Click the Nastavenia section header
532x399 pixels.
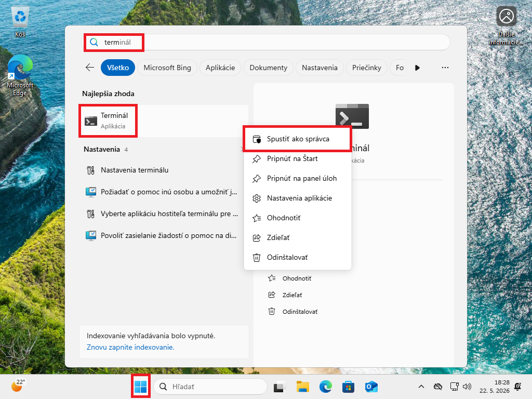pyautogui.click(x=102, y=149)
